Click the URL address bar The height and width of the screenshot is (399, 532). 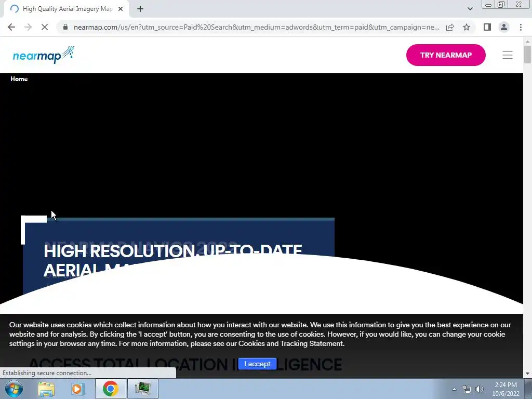(x=256, y=27)
